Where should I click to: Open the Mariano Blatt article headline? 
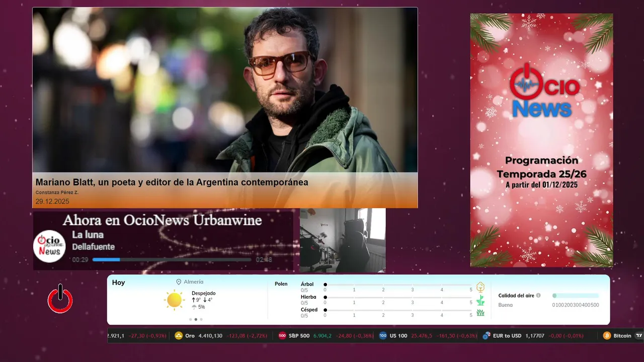point(172,183)
